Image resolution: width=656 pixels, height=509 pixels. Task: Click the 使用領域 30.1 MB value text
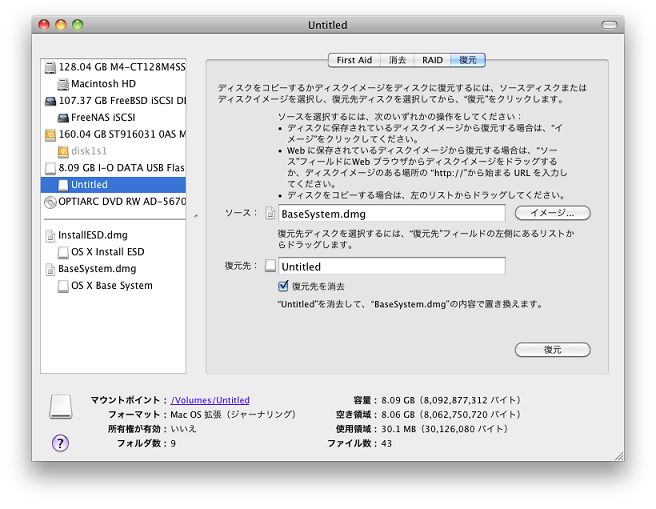(444, 429)
